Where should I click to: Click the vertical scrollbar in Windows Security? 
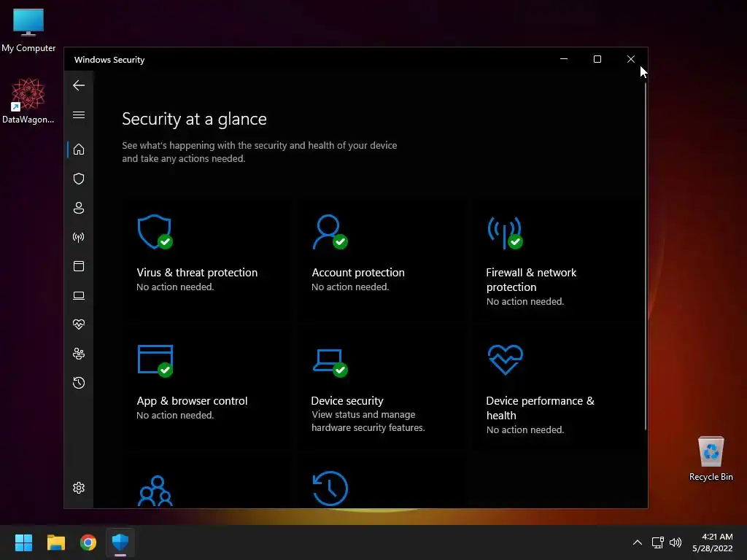click(645, 257)
